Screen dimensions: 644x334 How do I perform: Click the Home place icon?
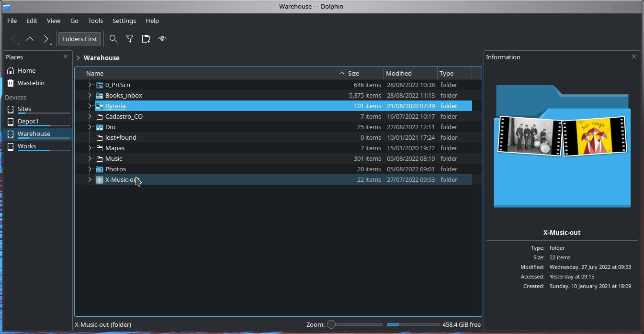tap(11, 70)
